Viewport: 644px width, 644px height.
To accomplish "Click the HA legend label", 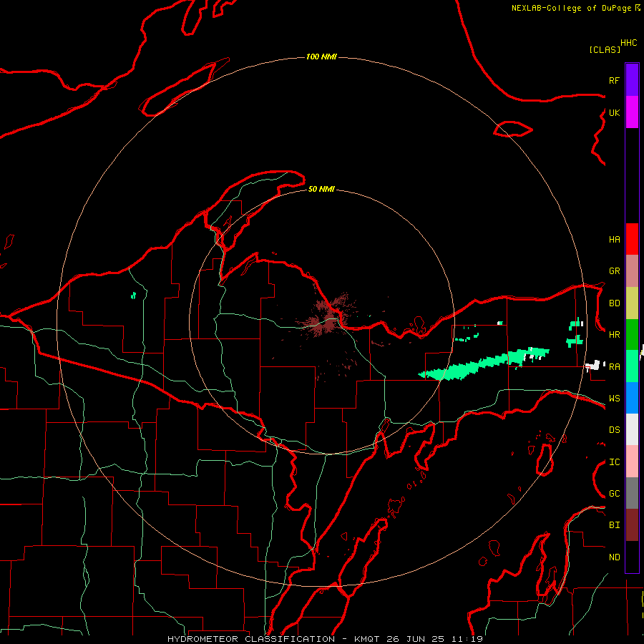I will coord(615,239).
